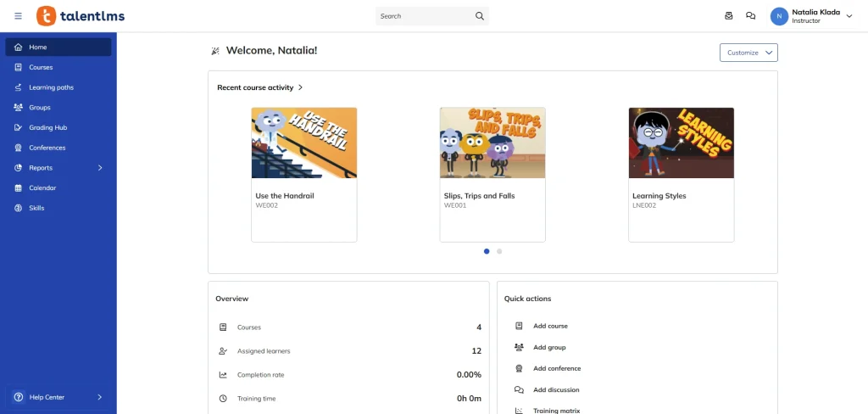Open the Customize dropdown
868x414 pixels.
(x=748, y=53)
